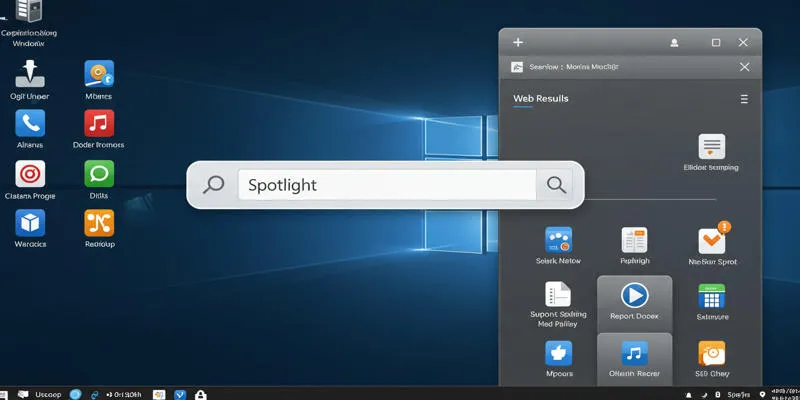
Task: Click the padlock icon in the taskbar
Action: point(201,394)
